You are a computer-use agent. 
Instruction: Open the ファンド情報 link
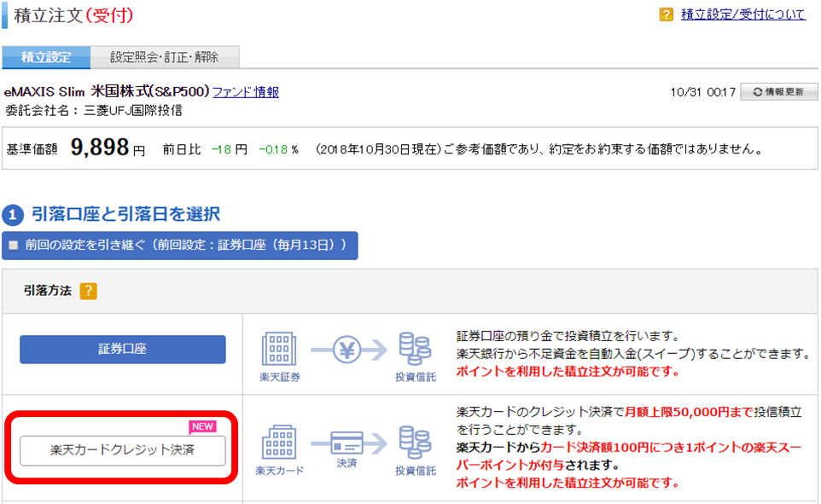246,92
